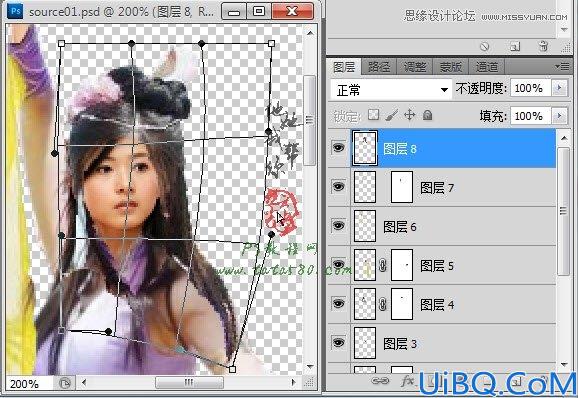Viewport: 578px width, 398px height.
Task: Hide 图层 5 with its eye icon
Action: [x=338, y=265]
